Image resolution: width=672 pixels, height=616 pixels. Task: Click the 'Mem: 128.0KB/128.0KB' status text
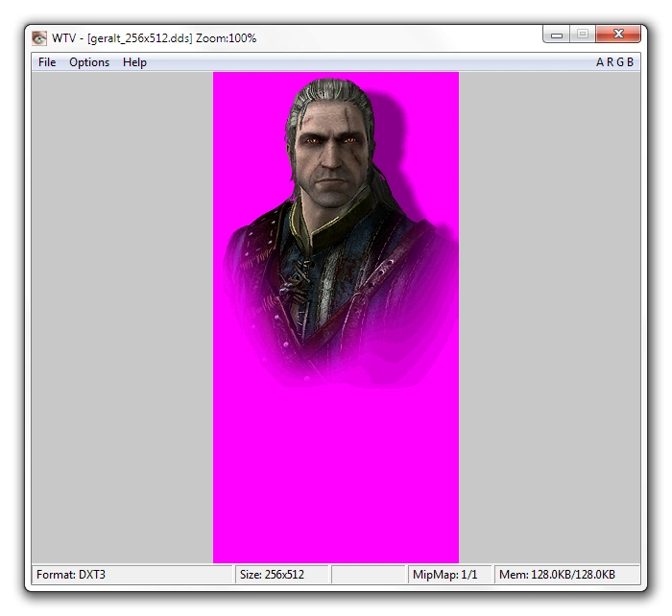(x=557, y=575)
